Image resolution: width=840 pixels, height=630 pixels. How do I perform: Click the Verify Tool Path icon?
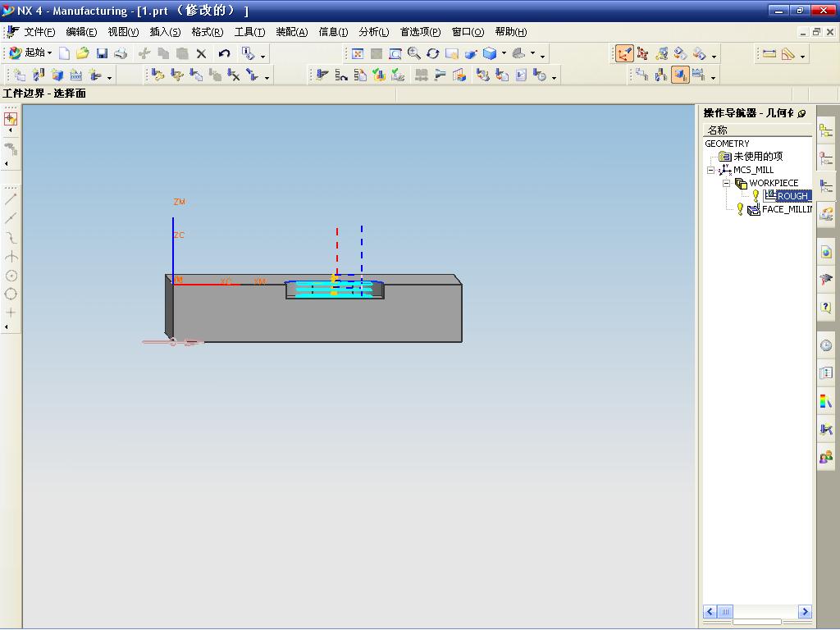point(379,75)
